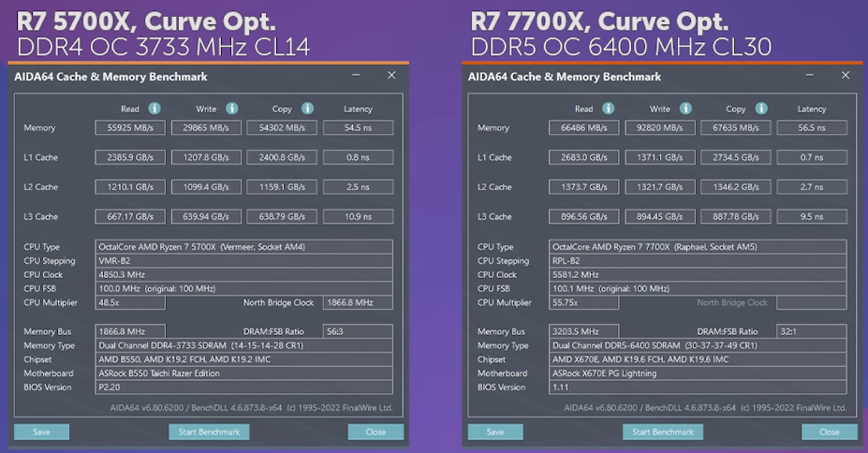
Task: Select memory latency value 54.5 ns
Action: point(359,128)
